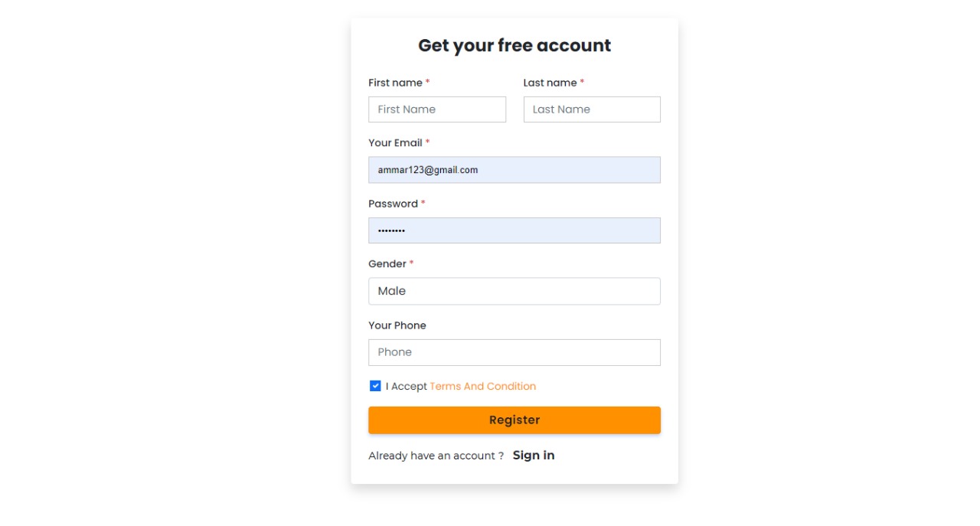Click the "Your Phone" label text
980x526 pixels.
click(x=397, y=325)
